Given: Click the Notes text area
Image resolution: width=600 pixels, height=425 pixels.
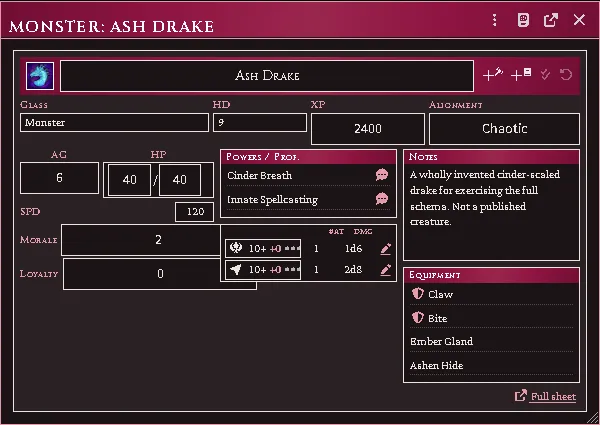Looking at the screenshot, I should pyautogui.click(x=491, y=212).
